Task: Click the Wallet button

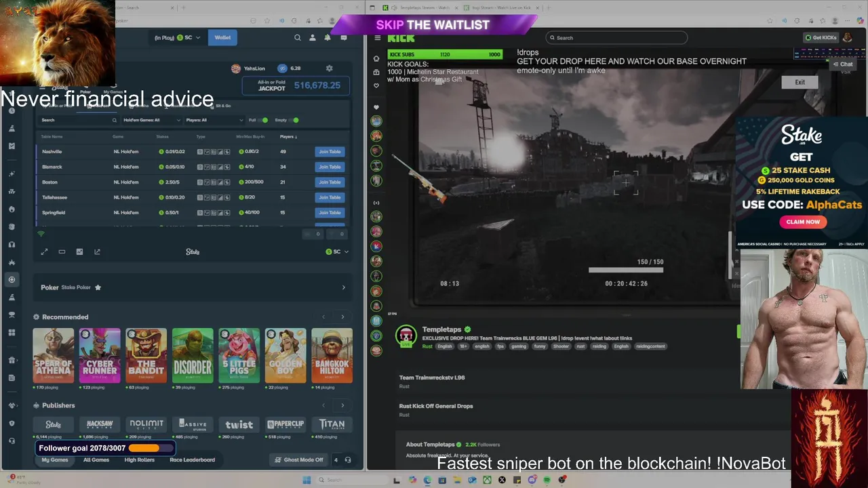Action: (x=222, y=37)
